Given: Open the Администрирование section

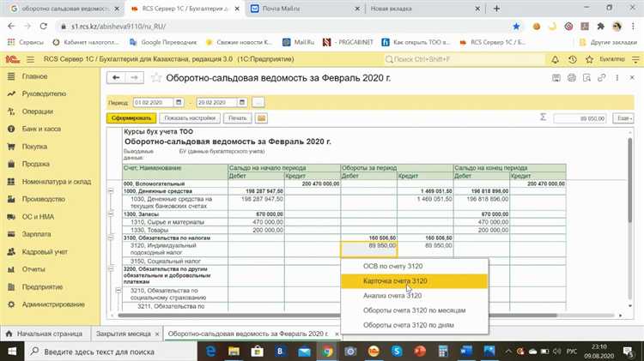Looking at the screenshot, I should pos(53,304).
